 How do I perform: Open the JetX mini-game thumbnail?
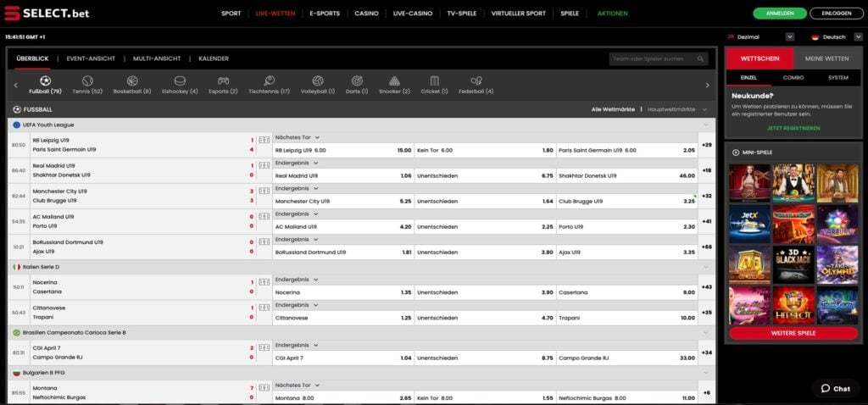coord(749,224)
